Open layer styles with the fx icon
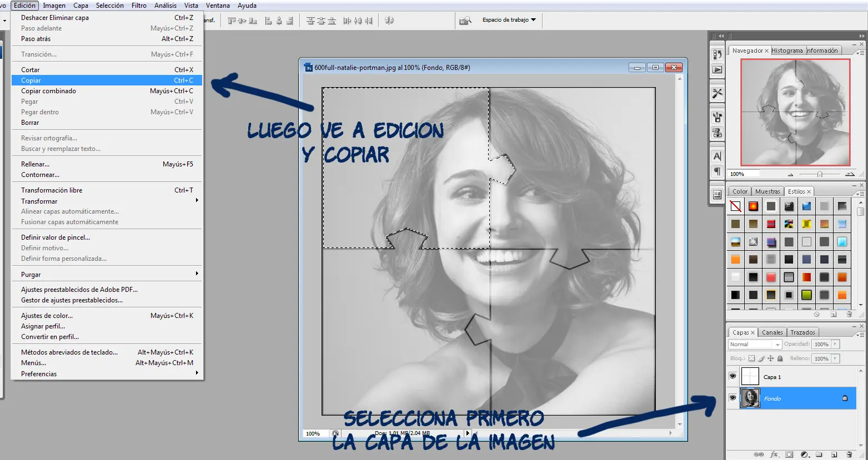The width and height of the screenshot is (868, 460). coord(774,454)
